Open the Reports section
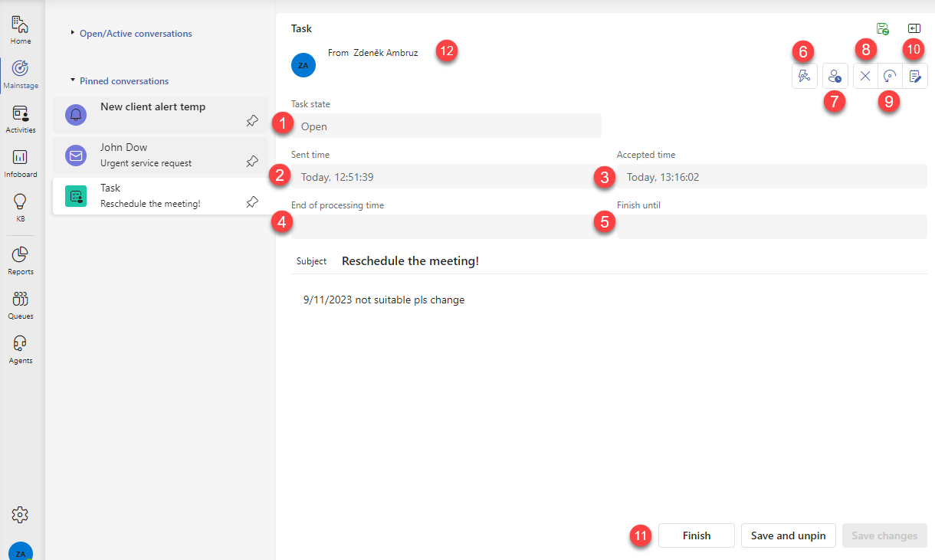The width and height of the screenshot is (935, 560). [21, 260]
